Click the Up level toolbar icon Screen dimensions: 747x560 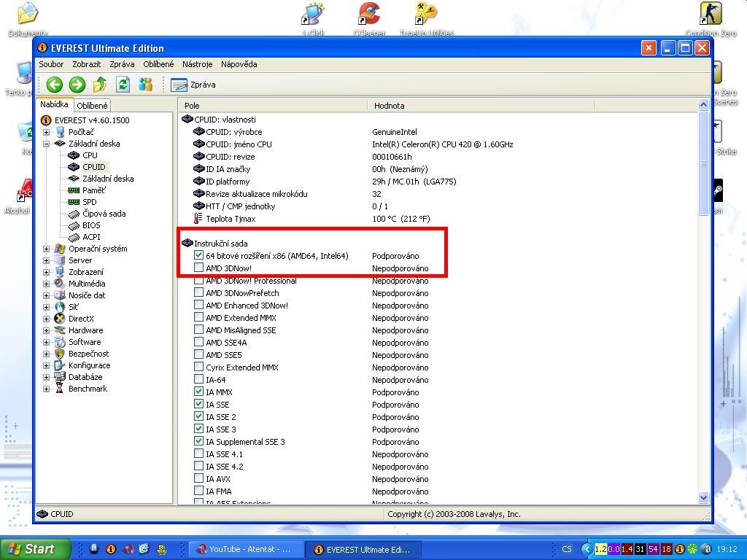pos(100,85)
